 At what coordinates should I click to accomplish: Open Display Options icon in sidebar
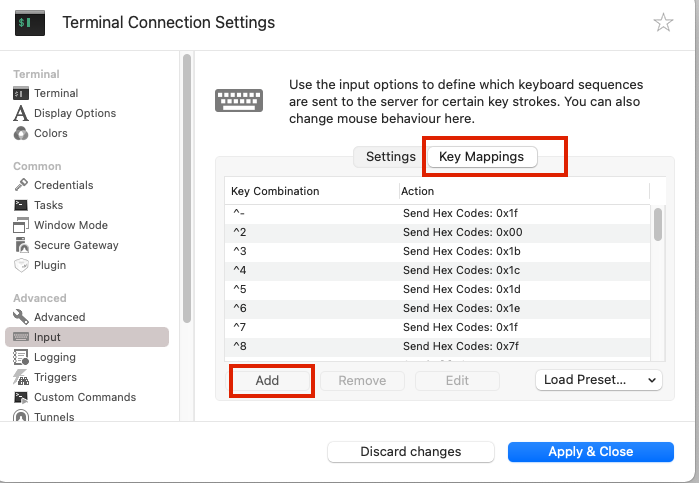(21, 113)
